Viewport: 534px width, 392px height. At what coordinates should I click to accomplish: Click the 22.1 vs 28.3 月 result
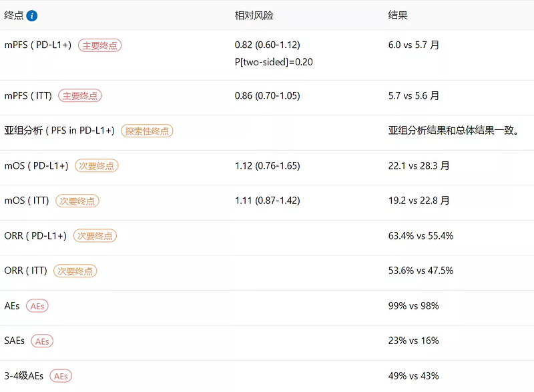(419, 166)
